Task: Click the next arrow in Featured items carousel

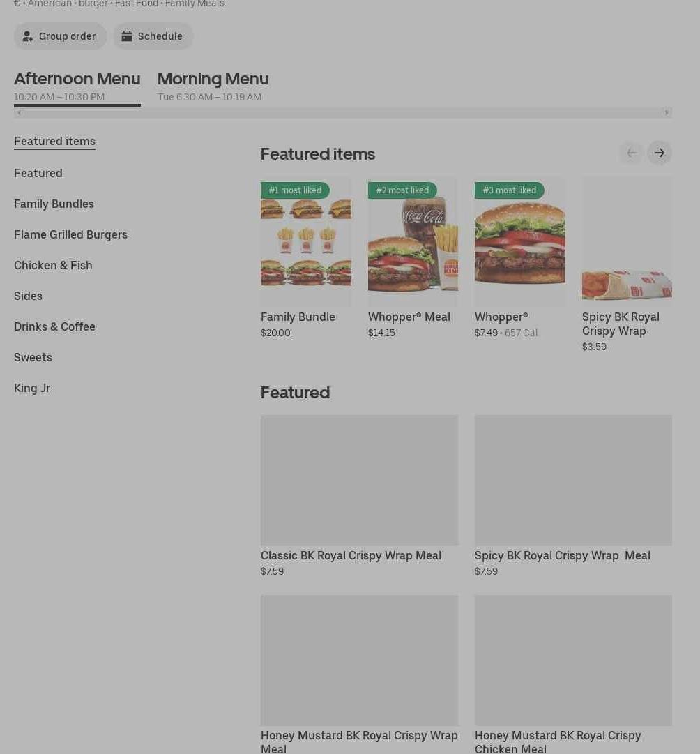Action: (x=659, y=153)
